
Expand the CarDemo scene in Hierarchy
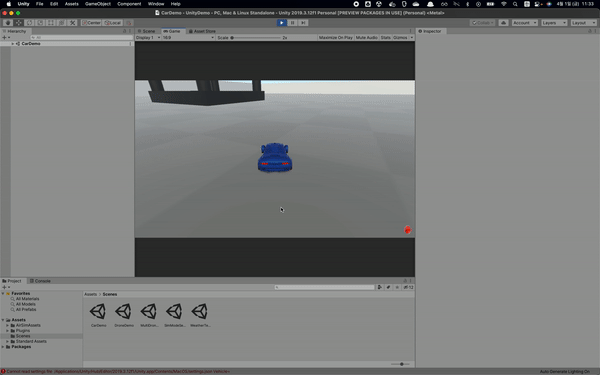(13, 44)
